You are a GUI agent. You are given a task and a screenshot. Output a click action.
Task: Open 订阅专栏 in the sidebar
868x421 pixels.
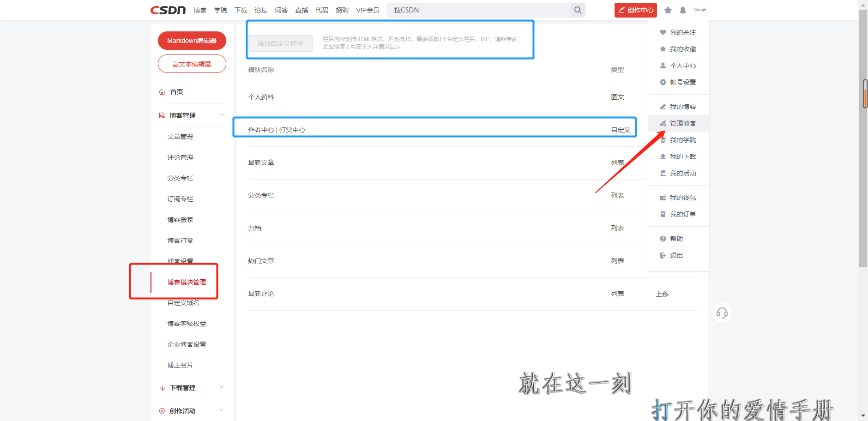click(x=180, y=199)
